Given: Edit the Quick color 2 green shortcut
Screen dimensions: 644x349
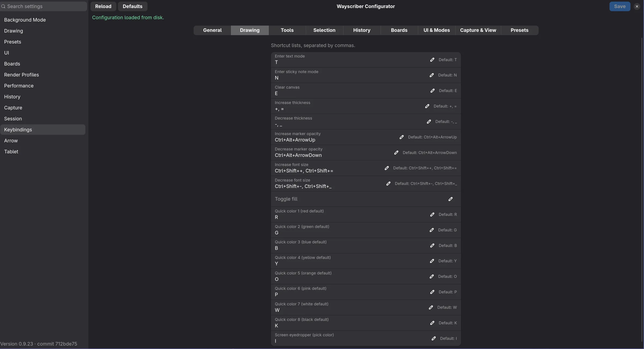Looking at the screenshot, I should 431,230.
